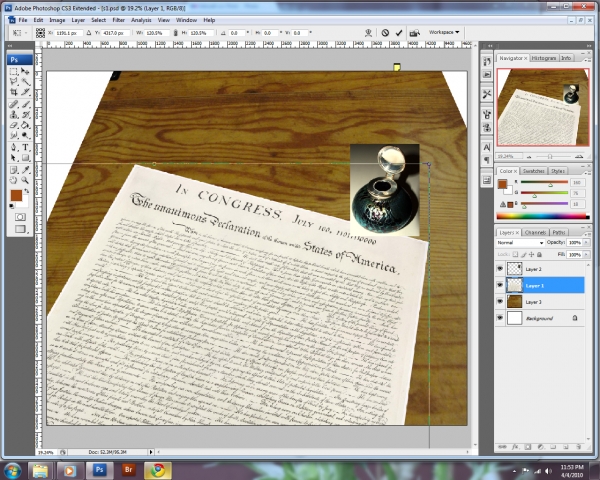Viewport: 600px width, 480px height.
Task: Hide the Background layer eye icon
Action: [500, 318]
